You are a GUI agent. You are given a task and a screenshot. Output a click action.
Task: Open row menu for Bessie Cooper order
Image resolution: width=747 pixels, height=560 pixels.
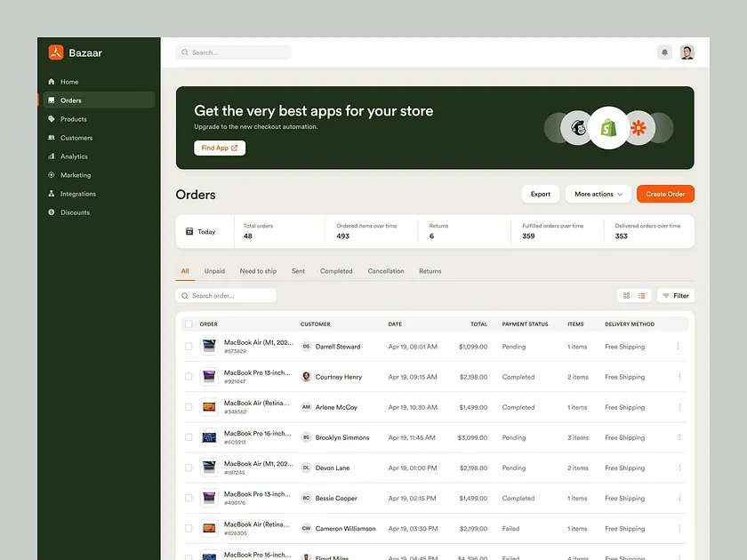pyautogui.click(x=679, y=498)
